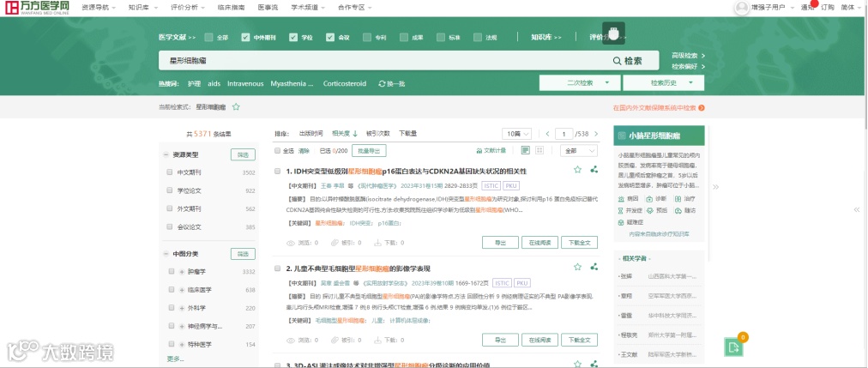Open 文献计量 literature metrics
Viewport: 868px width, 368px height.
tap(491, 150)
